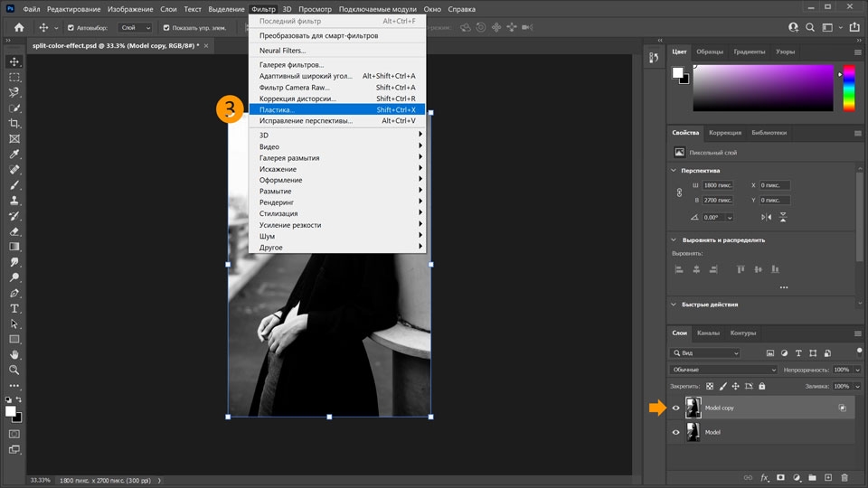The width and height of the screenshot is (868, 488).
Task: Click the Home icon in options bar
Action: tap(19, 27)
